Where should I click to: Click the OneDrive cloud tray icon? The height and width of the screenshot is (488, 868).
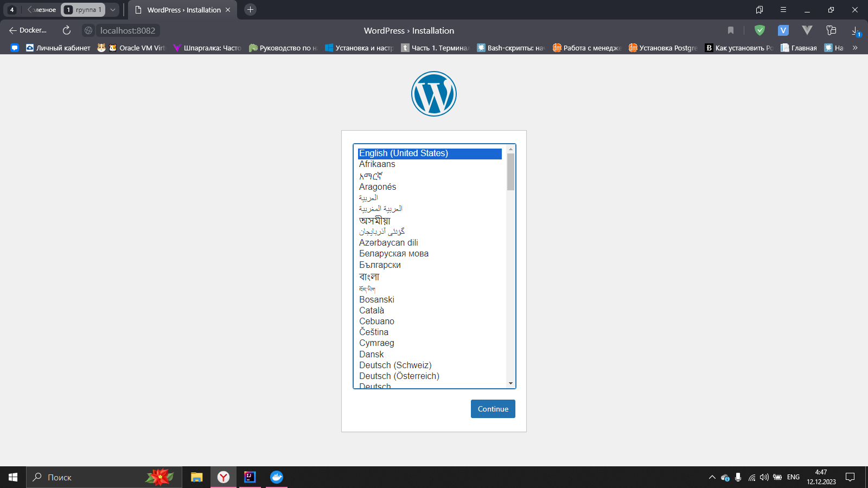[725, 477]
